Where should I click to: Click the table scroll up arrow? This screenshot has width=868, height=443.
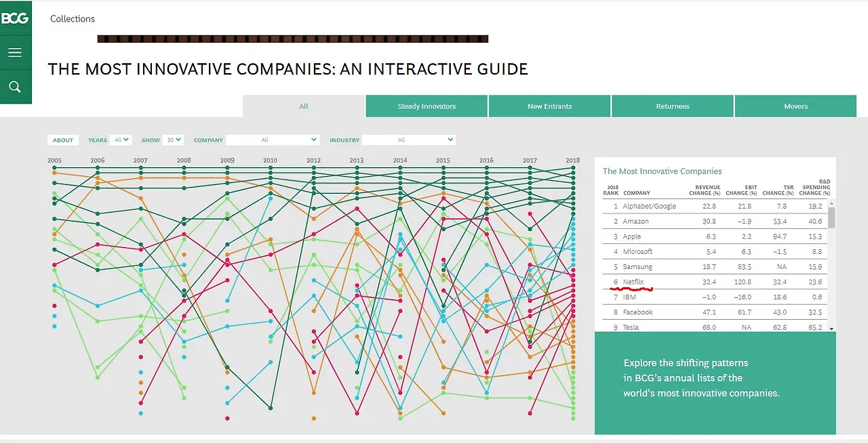click(831, 202)
